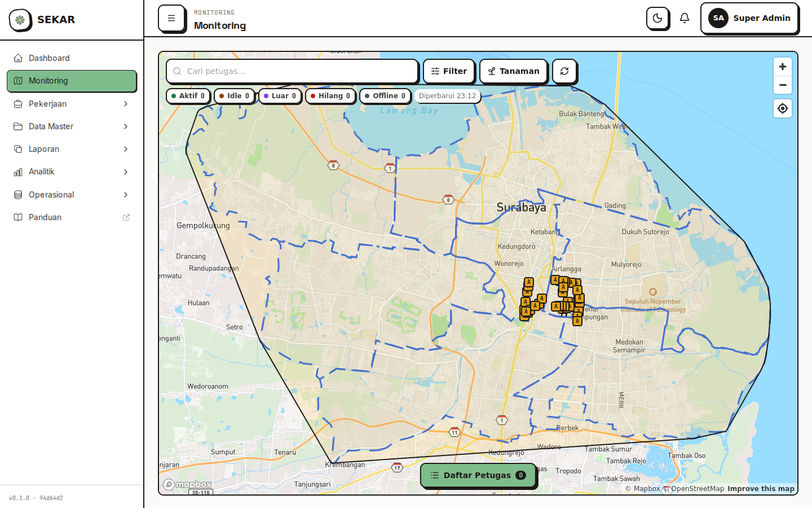
Task: Click Improve this map link
Action: (x=761, y=489)
